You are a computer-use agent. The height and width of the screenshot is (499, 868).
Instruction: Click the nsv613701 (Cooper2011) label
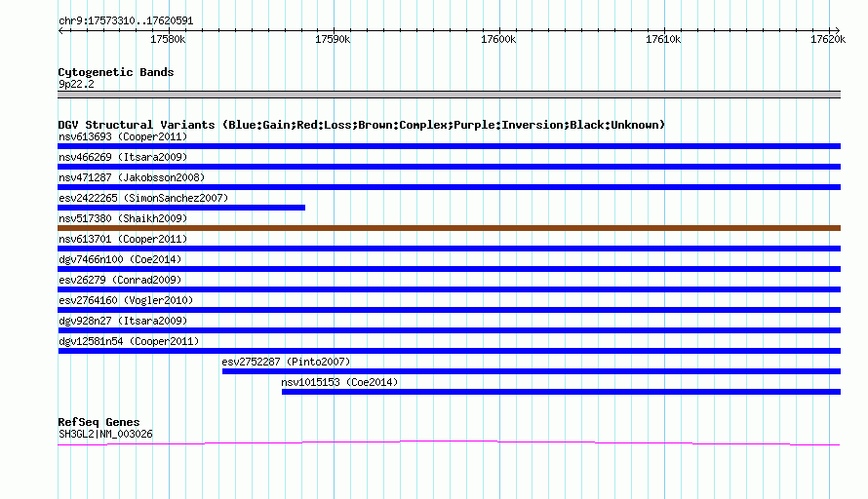coord(123,239)
